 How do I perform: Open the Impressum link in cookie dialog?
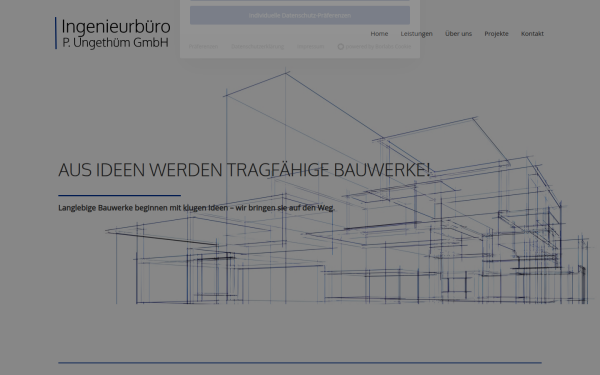[x=310, y=46]
